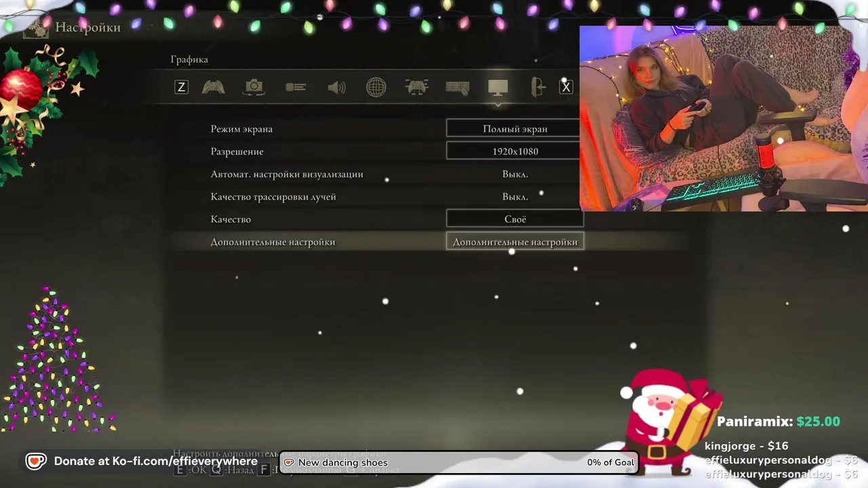
Task: Click the Графика section title
Action: click(x=189, y=60)
